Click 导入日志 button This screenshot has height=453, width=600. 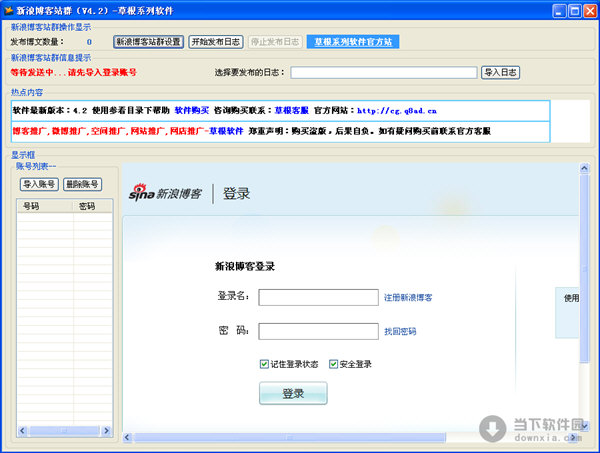[500, 72]
